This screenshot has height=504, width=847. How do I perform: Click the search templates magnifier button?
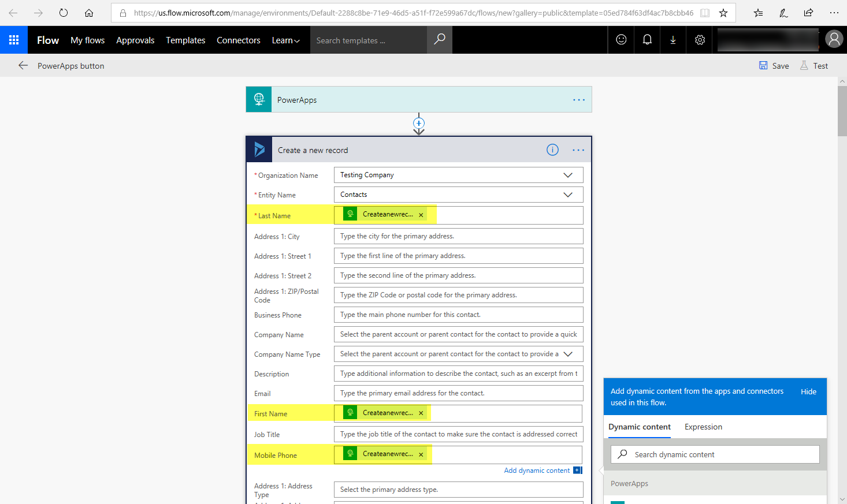[x=440, y=40]
